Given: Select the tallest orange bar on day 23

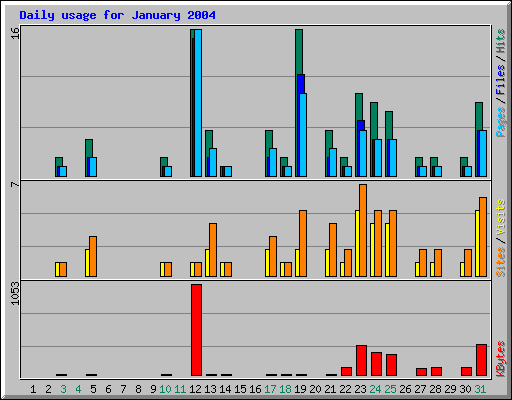Looking at the screenshot, I should (363, 230).
